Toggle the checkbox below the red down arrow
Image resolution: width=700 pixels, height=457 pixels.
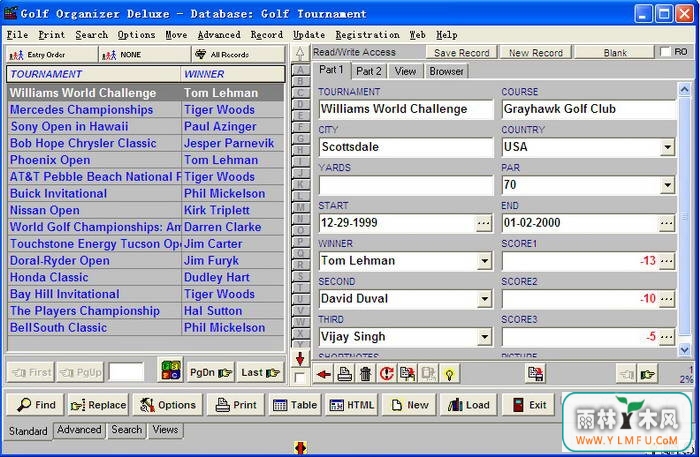(300, 378)
